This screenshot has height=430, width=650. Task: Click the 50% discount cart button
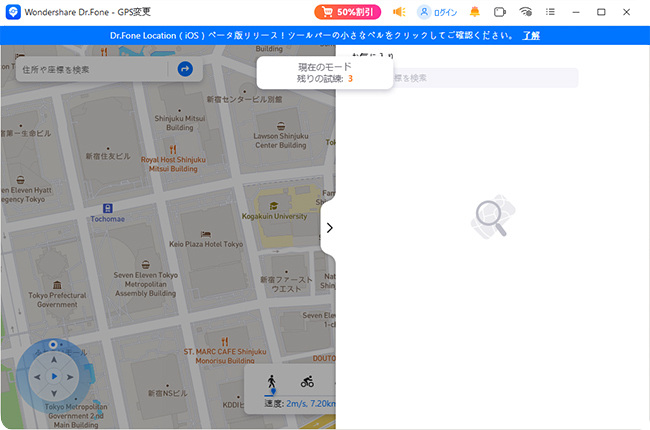coord(347,12)
